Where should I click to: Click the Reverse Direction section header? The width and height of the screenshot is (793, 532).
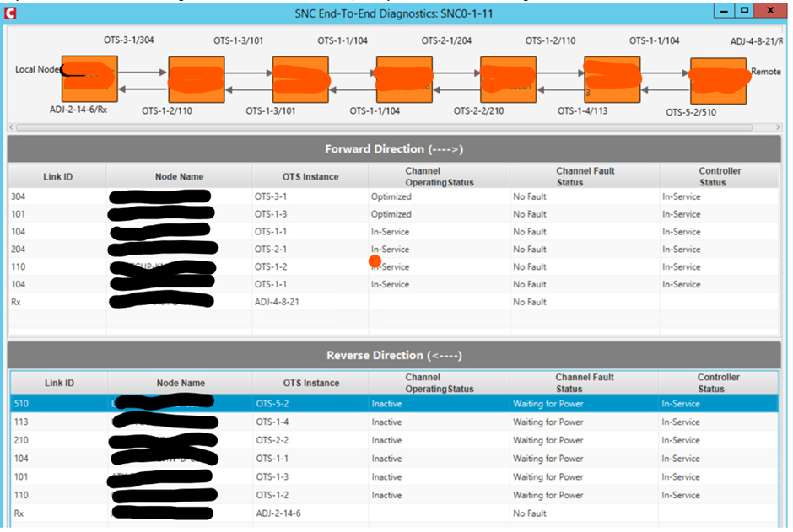coord(394,355)
